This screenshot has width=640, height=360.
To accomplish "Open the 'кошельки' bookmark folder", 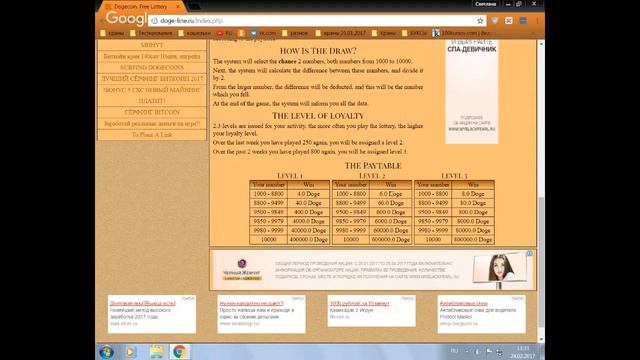I will [195, 33].
